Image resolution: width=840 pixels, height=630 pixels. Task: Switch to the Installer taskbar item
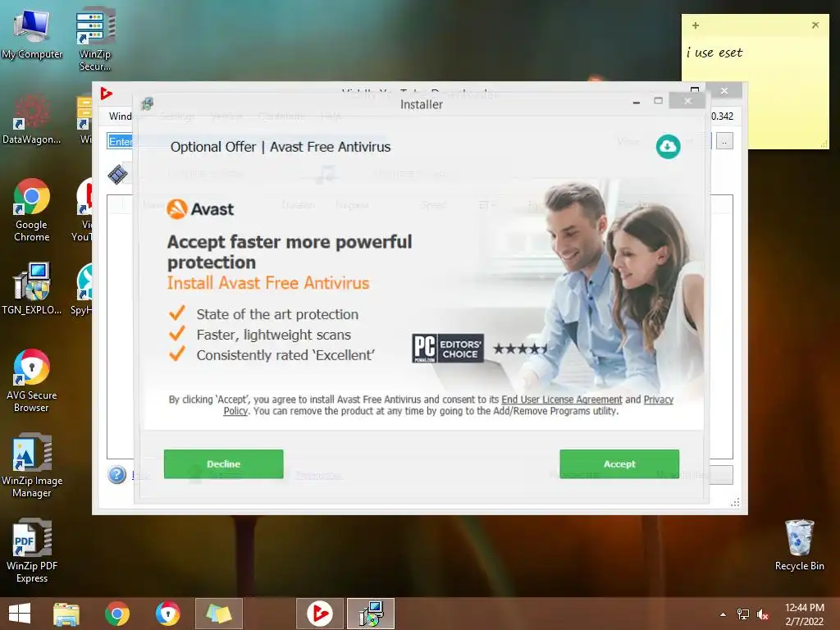click(x=371, y=614)
